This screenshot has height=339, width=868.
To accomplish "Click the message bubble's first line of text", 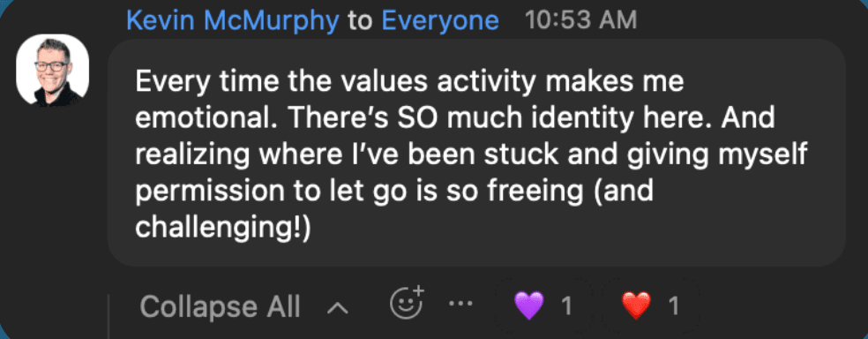I will click(x=409, y=82).
